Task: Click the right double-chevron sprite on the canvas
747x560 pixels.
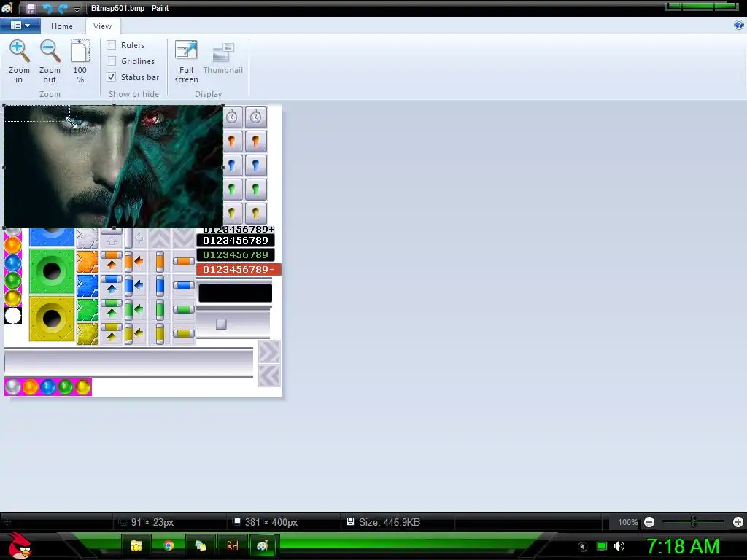Action: click(x=268, y=352)
